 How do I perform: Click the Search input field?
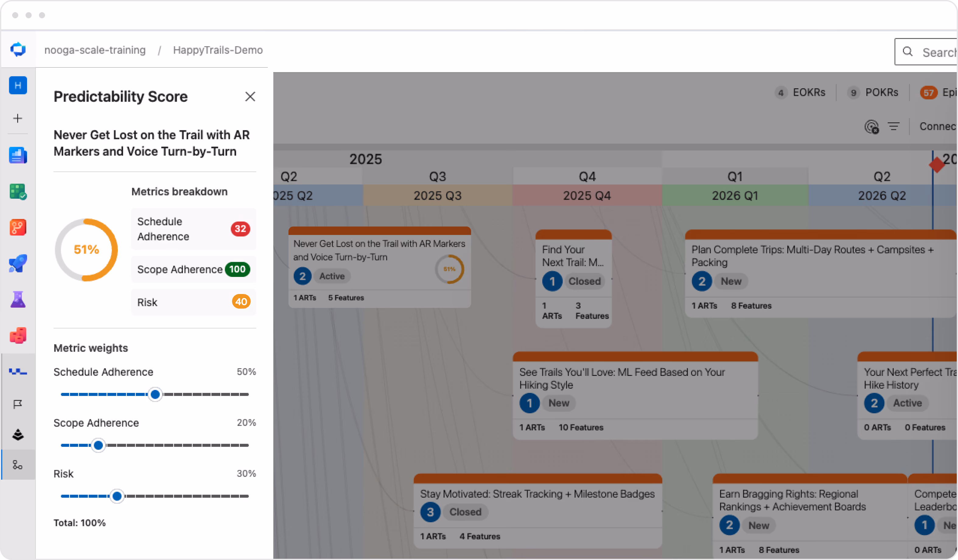[926, 52]
